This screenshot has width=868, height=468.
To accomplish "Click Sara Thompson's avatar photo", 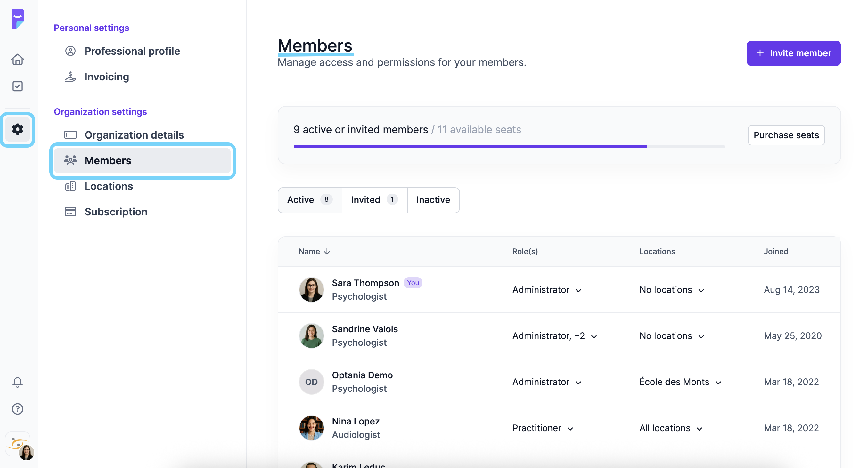I will 311,290.
